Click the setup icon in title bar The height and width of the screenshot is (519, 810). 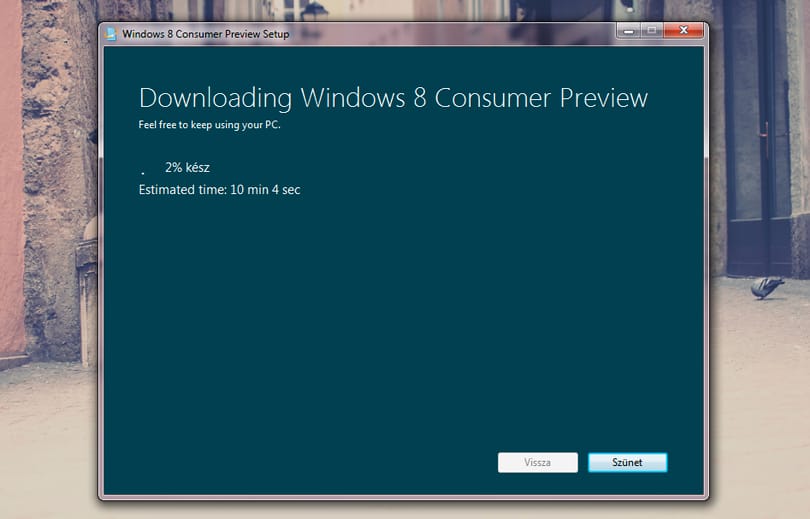tap(111, 34)
